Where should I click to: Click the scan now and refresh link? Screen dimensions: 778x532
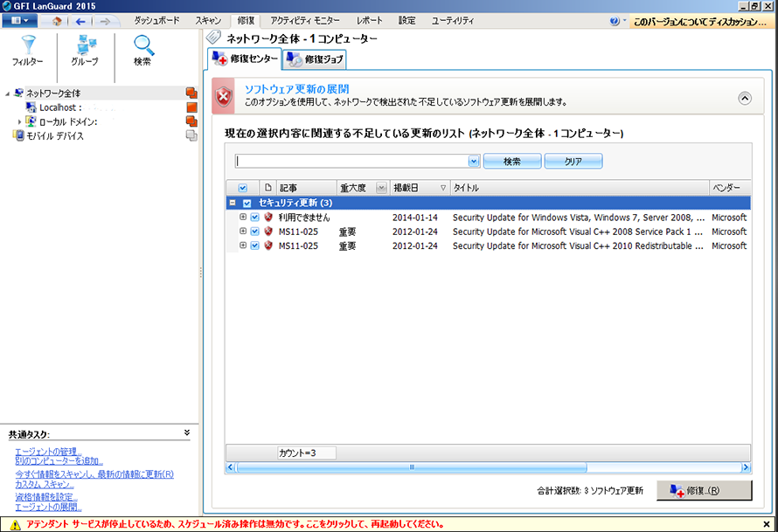(94, 474)
